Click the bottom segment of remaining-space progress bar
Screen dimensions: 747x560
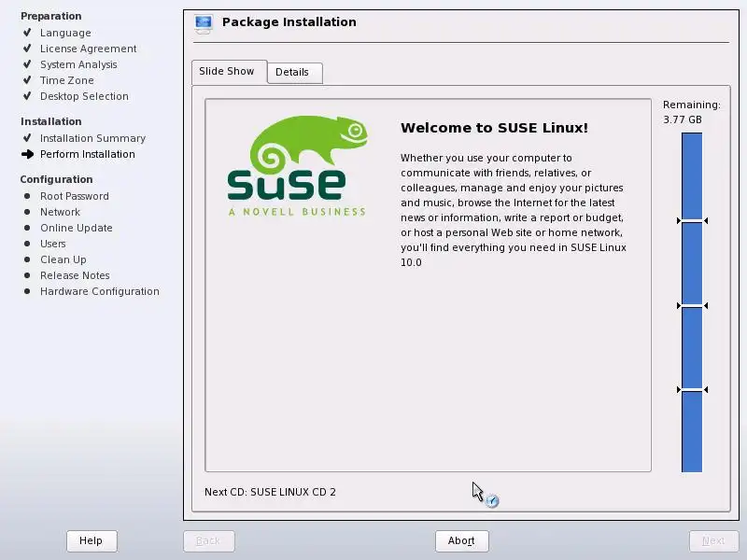(692, 431)
